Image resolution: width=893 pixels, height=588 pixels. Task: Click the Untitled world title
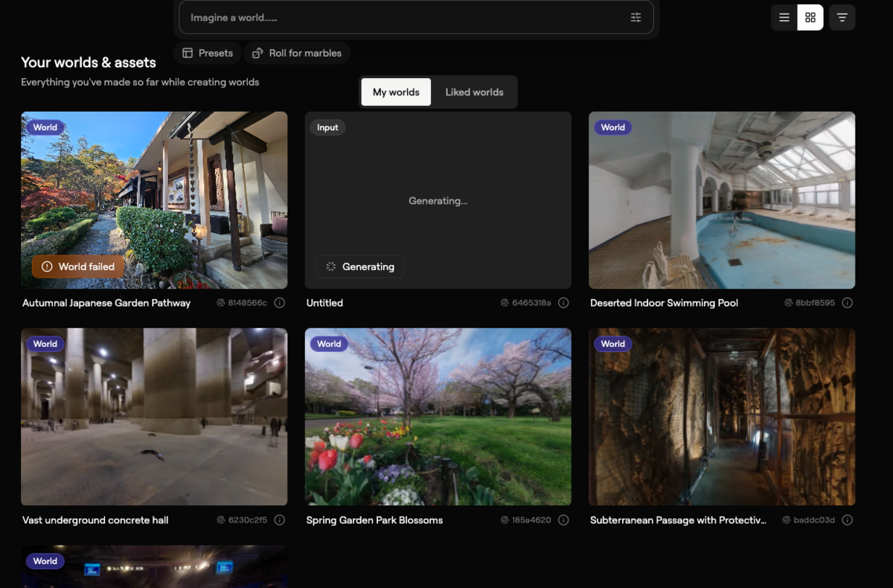324,303
